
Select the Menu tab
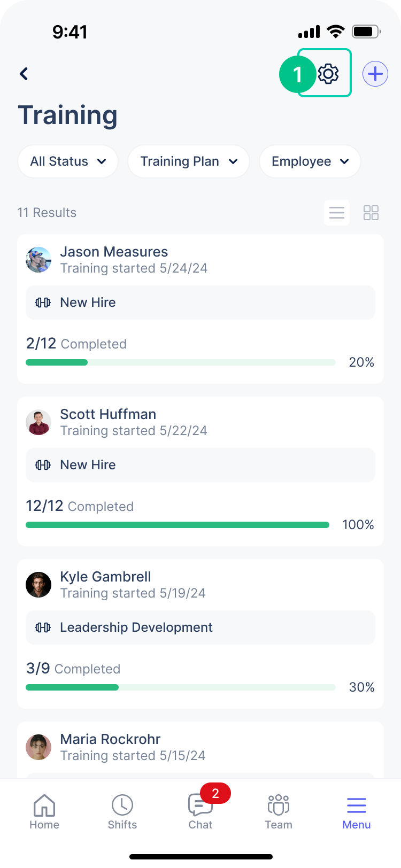click(x=357, y=811)
